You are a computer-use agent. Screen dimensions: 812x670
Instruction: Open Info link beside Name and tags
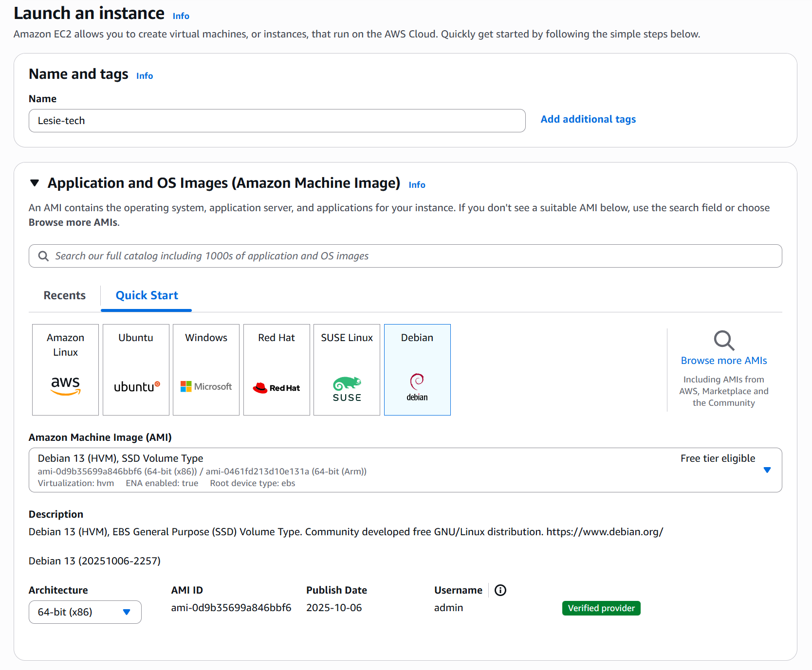click(145, 76)
